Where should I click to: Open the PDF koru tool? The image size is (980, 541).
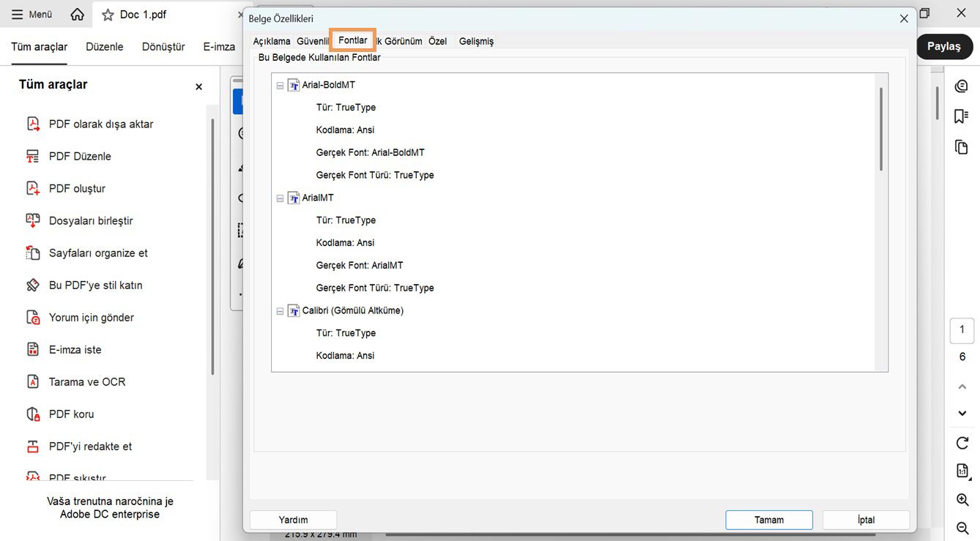[60, 414]
